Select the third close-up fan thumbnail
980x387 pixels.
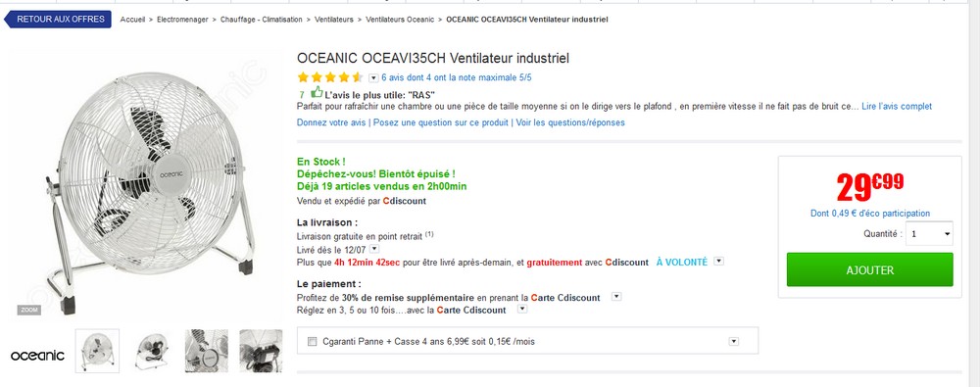(206, 351)
